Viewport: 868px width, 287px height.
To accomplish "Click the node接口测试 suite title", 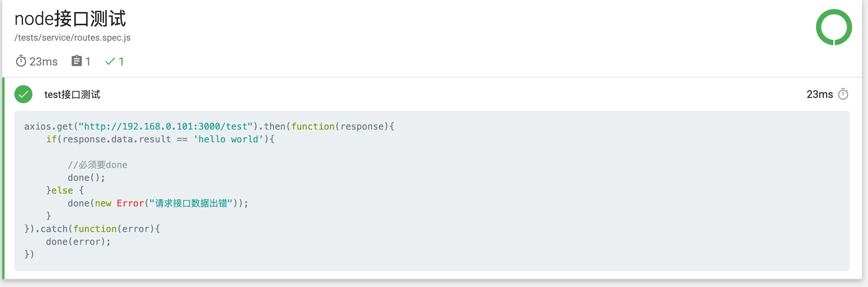I will 70,19.
